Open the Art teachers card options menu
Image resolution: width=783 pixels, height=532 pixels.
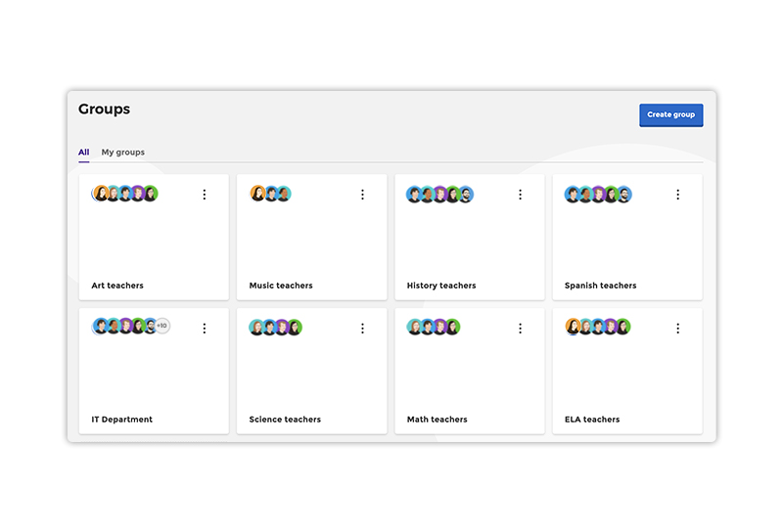[204, 195]
